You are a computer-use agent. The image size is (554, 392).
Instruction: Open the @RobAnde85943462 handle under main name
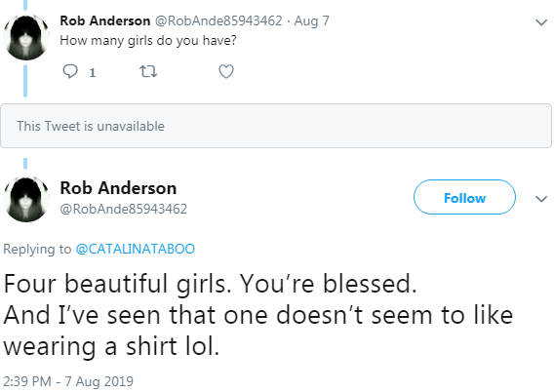[x=123, y=209]
